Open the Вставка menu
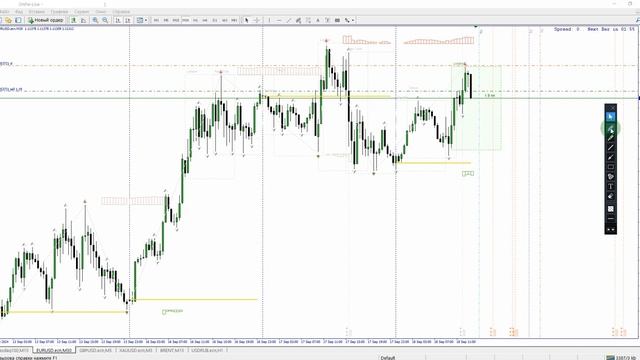640x360 pixels. (x=37, y=12)
